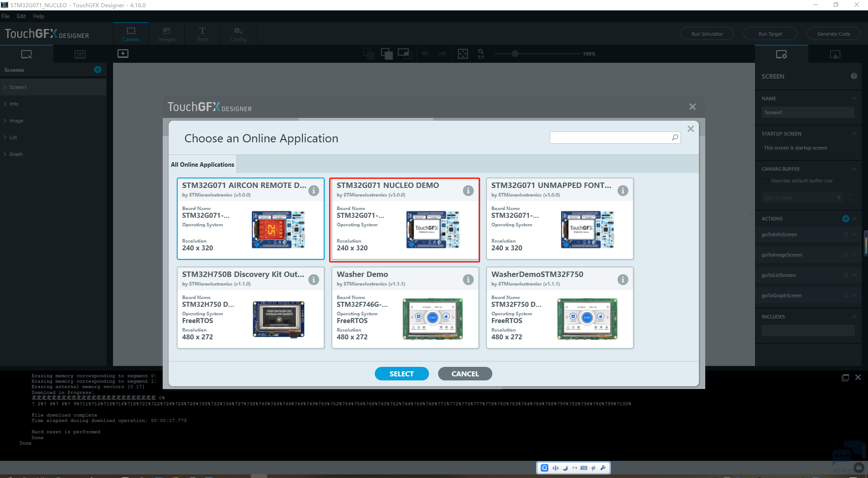Screen dimensions: 868x478
Task: Collapse the goToInfoScreen action row
Action: point(854,234)
